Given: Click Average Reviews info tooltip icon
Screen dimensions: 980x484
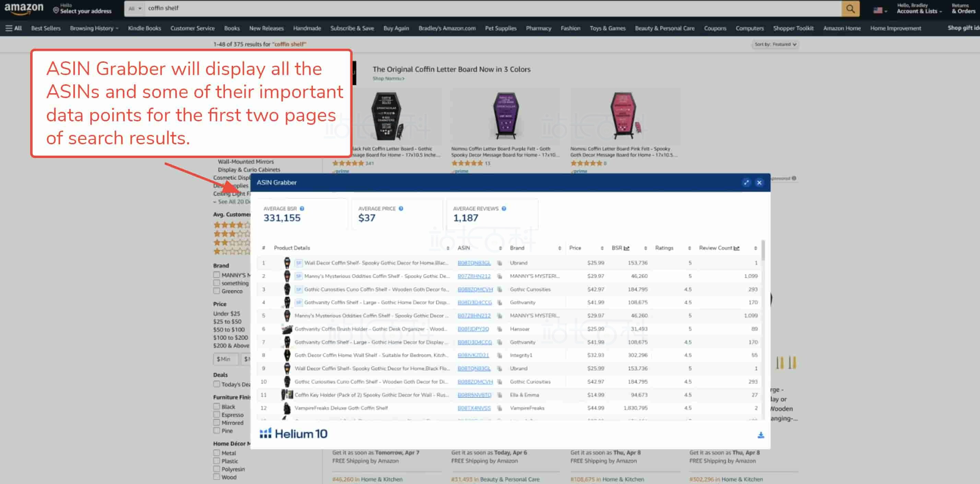Looking at the screenshot, I should pyautogui.click(x=504, y=209).
